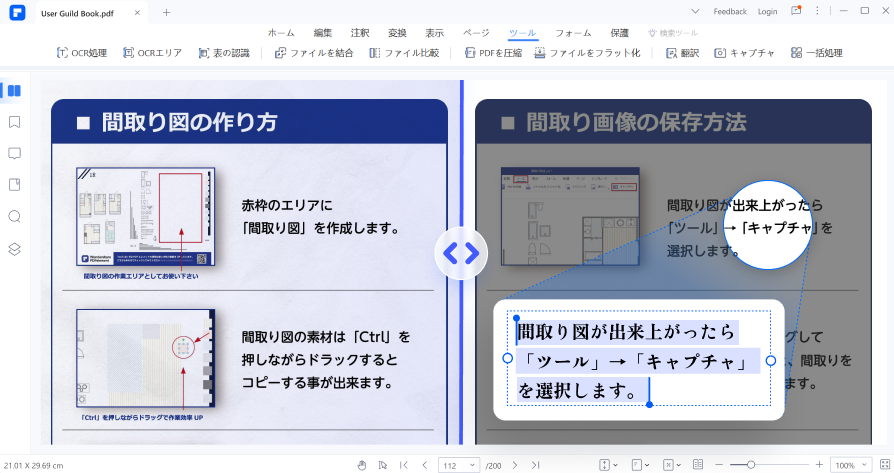The height and width of the screenshot is (473, 894).
Task: Select the hand tool in status bar
Action: (x=361, y=465)
